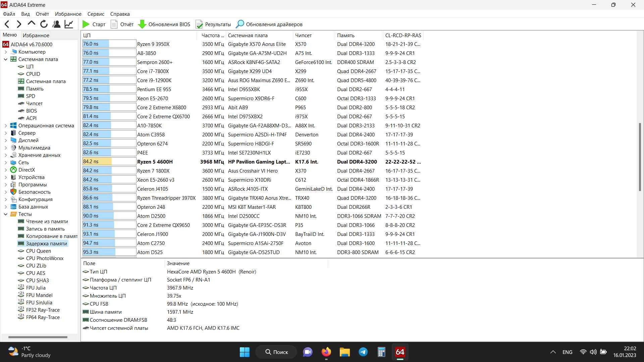Open the Справка menu
Screen dimensions: 644x362
pos(120,14)
